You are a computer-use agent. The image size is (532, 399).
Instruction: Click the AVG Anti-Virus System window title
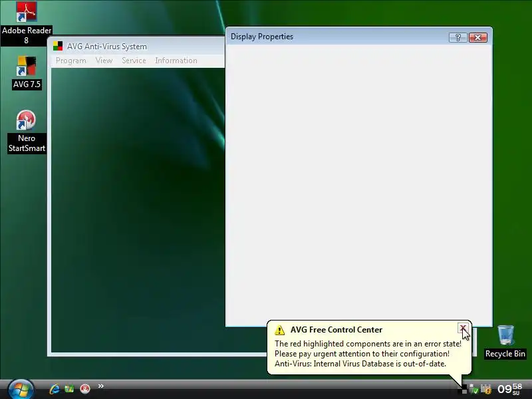pos(107,47)
